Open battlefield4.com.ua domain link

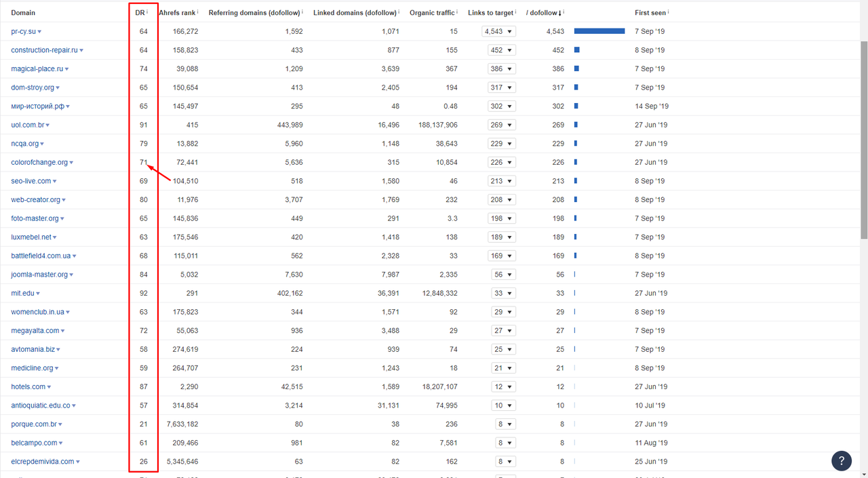click(41, 256)
